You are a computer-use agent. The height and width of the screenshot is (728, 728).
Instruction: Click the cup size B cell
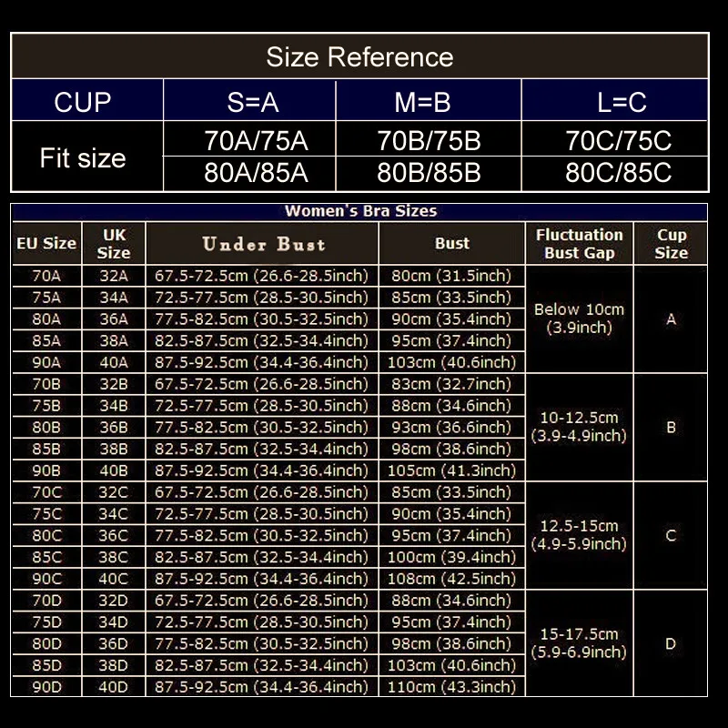671,427
